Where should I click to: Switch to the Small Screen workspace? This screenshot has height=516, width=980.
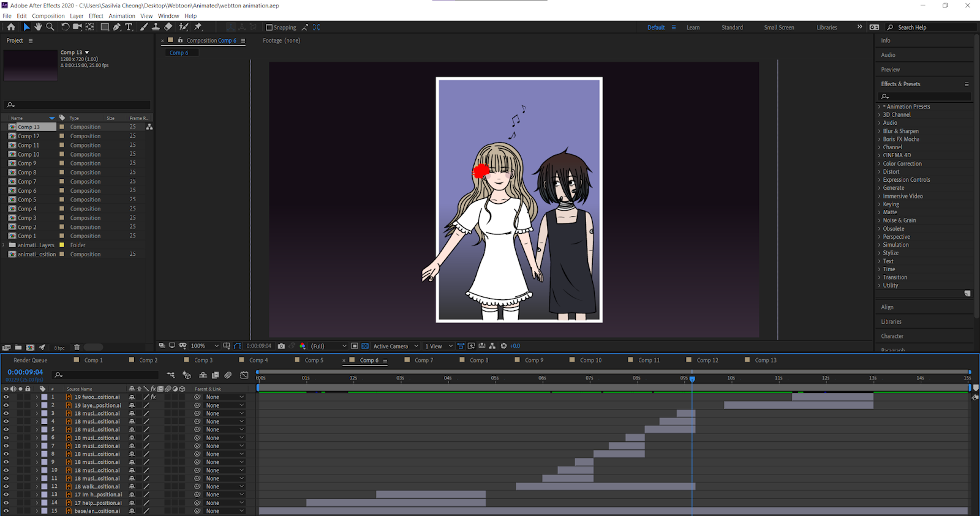pos(779,28)
